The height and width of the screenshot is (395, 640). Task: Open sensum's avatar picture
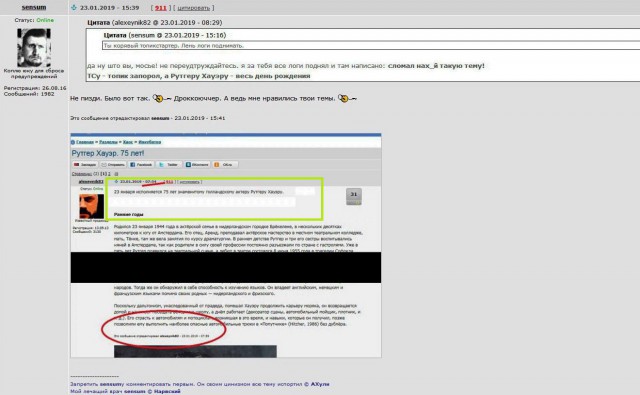[34, 48]
